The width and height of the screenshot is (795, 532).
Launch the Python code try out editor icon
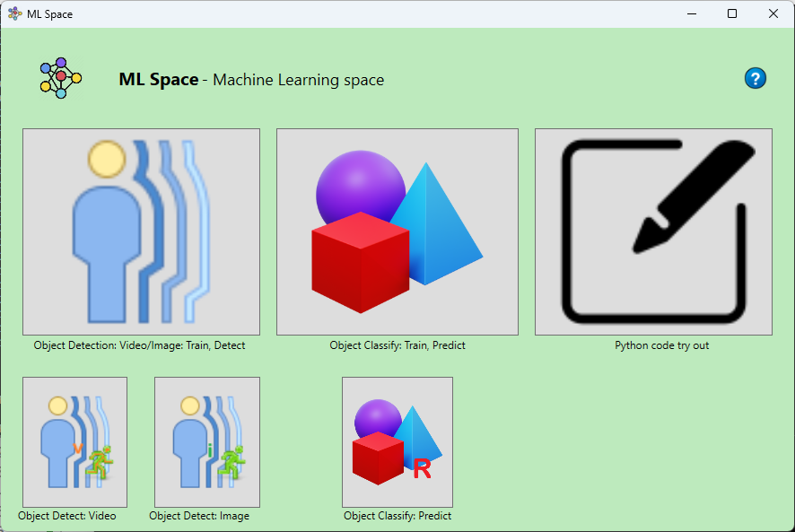click(653, 231)
